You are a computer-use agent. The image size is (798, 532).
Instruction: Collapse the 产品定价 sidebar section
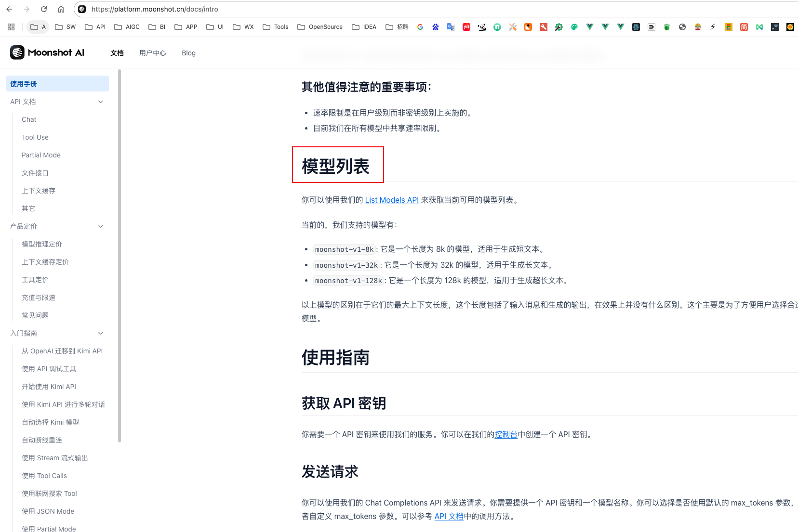(101, 226)
